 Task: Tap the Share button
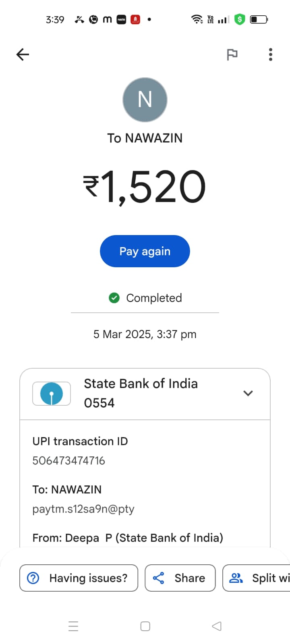coord(180,578)
